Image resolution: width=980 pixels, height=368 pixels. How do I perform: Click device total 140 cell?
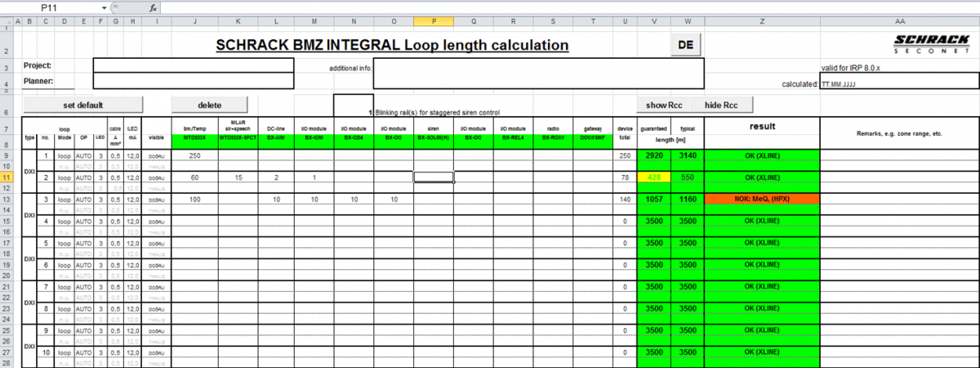coord(626,200)
